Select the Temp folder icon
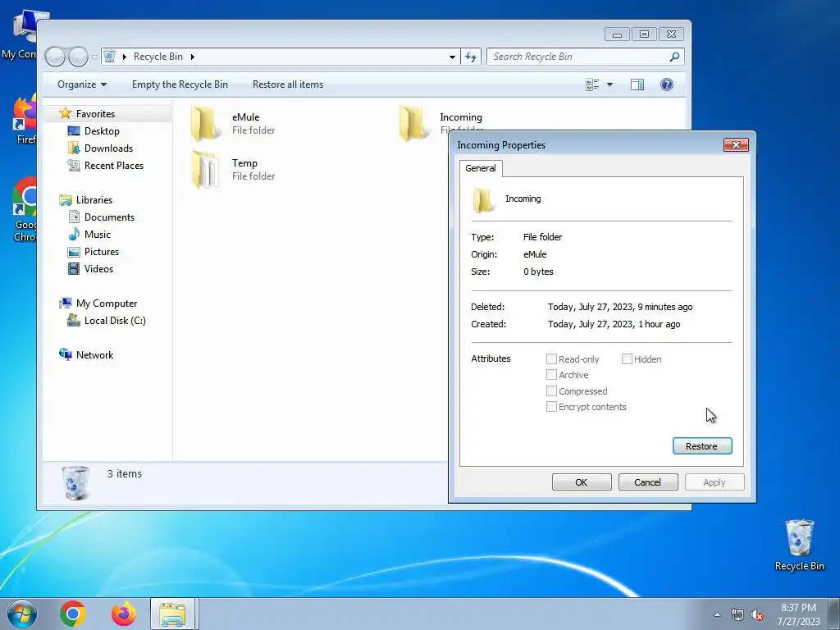This screenshot has height=630, width=840. 206,169
